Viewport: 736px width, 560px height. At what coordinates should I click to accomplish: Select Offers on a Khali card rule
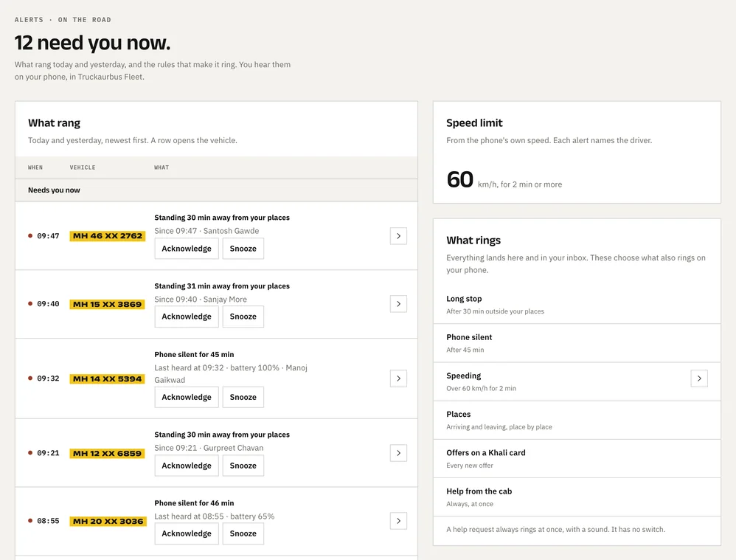(577, 458)
